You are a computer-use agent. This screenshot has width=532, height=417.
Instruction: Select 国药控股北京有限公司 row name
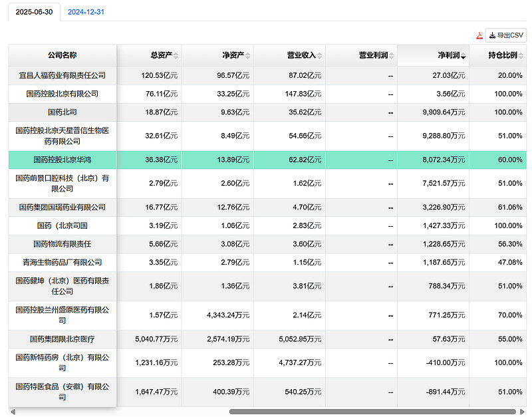click(63, 94)
